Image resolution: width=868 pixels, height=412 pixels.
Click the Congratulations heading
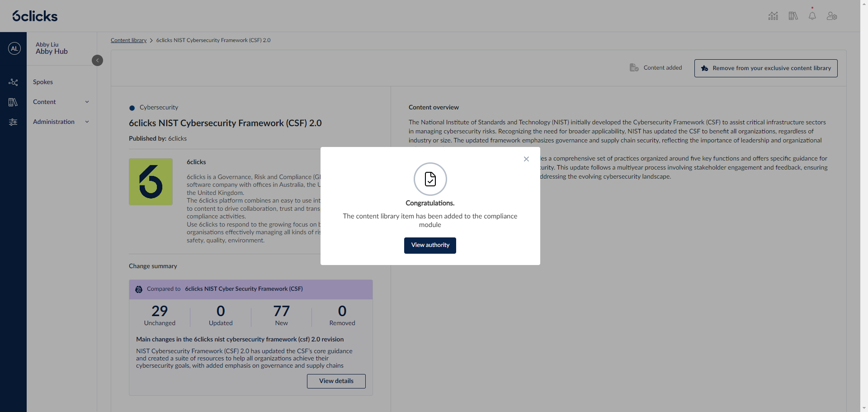click(430, 204)
